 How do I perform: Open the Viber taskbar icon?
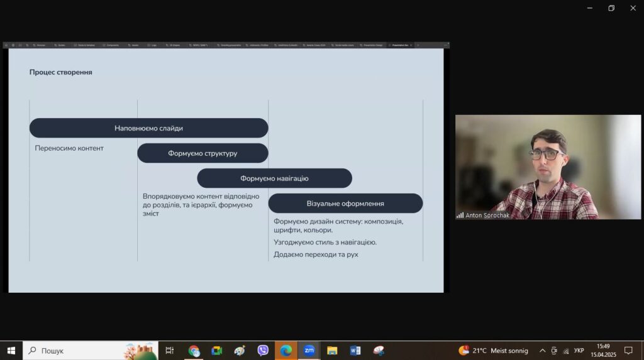pyautogui.click(x=263, y=351)
